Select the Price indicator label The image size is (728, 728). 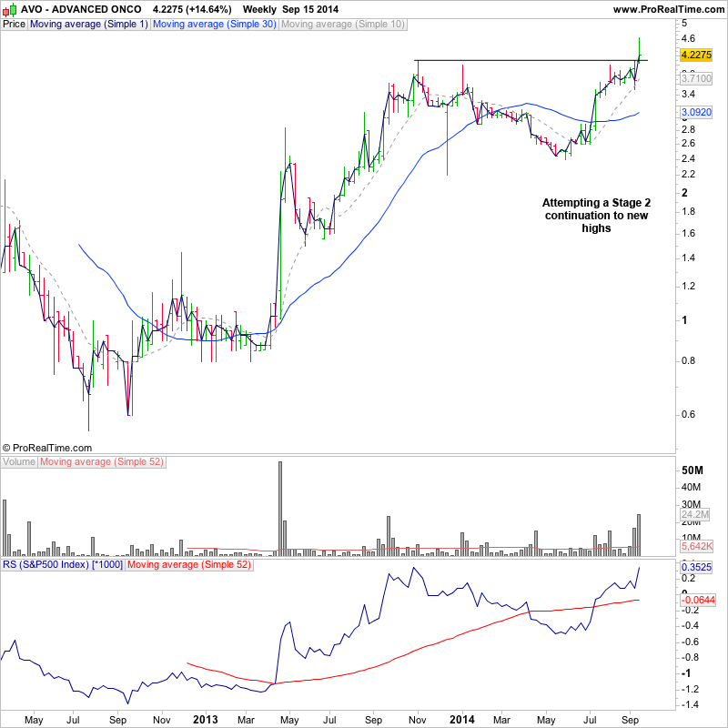click(14, 25)
